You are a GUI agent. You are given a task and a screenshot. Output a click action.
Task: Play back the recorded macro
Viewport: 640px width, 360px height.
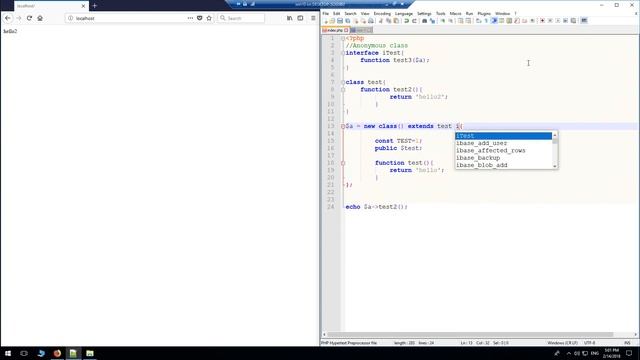[558, 20]
